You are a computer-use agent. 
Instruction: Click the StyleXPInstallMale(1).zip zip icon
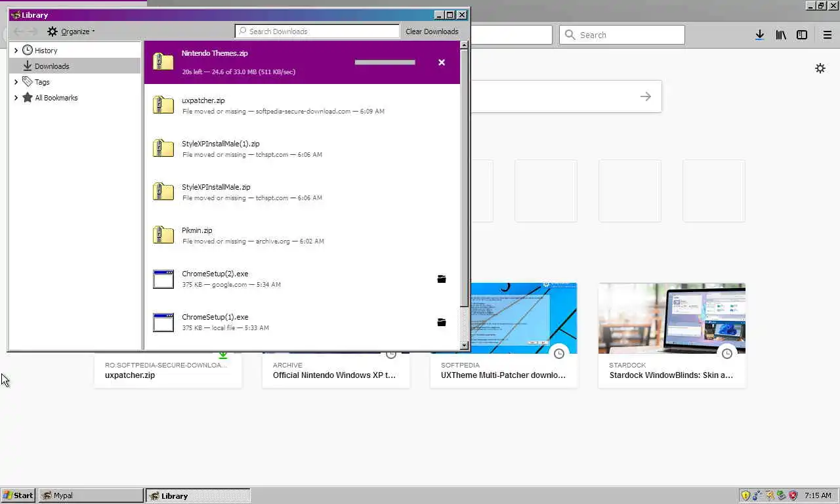[163, 148]
